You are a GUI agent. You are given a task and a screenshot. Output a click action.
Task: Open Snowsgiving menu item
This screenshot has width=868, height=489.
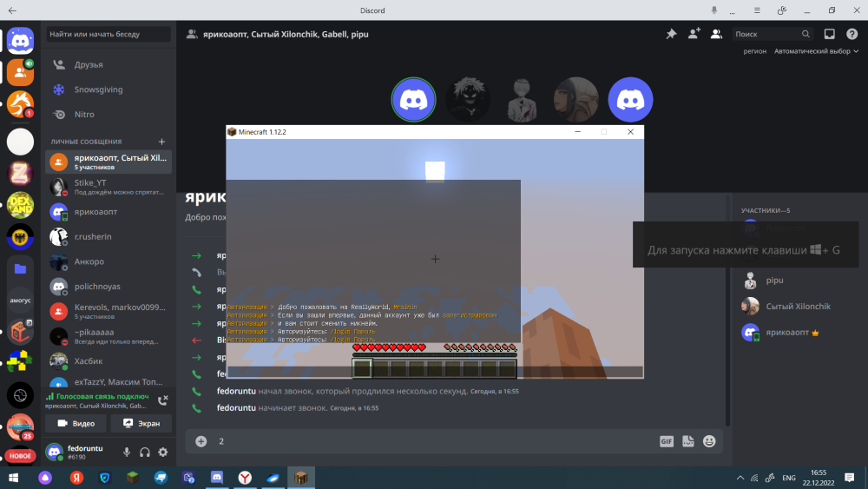(x=108, y=89)
